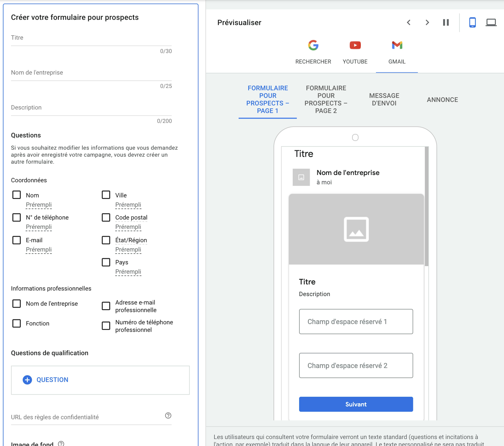The height and width of the screenshot is (446, 504).
Task: Open help for URL des règles de confidentialité
Action: (x=168, y=416)
